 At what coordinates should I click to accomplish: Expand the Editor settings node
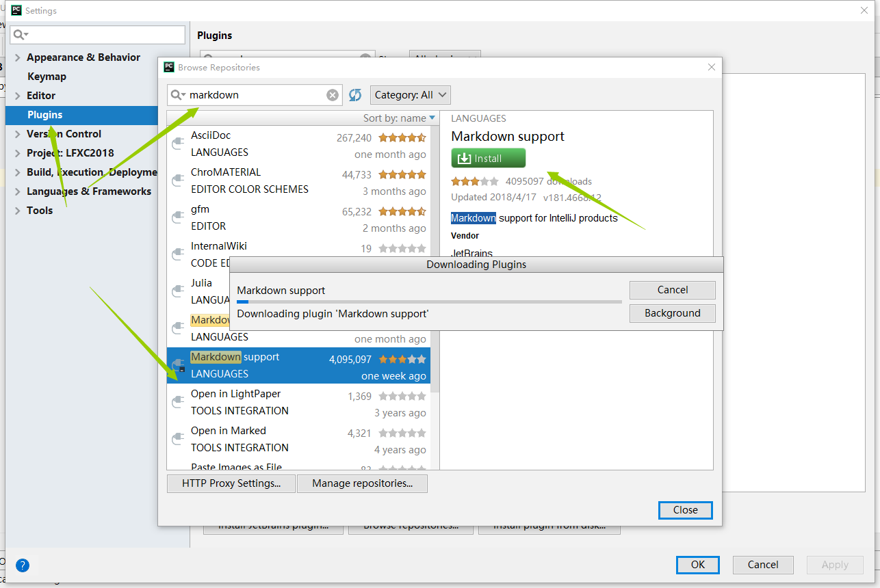click(18, 96)
